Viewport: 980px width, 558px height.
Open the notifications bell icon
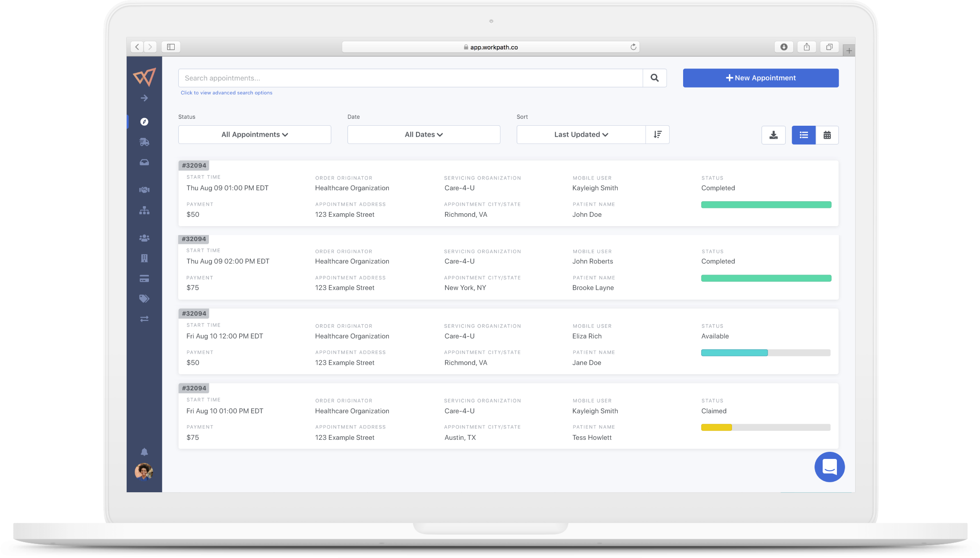pos(144,452)
